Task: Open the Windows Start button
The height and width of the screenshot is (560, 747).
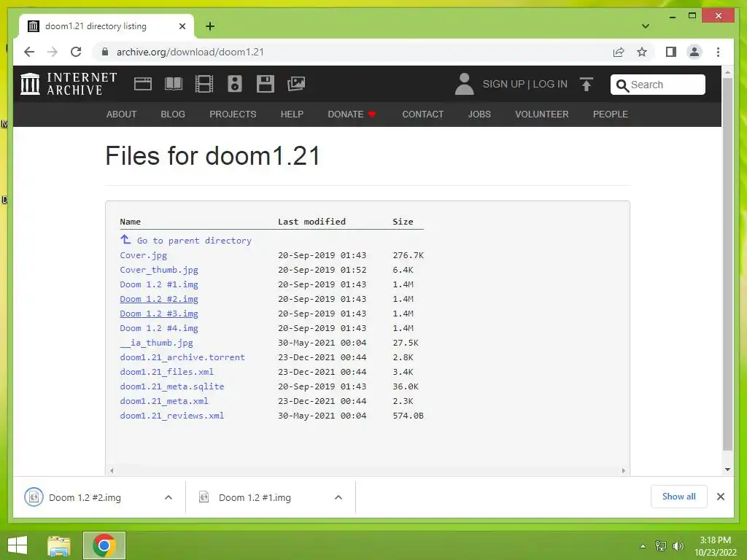Action: tap(18, 545)
